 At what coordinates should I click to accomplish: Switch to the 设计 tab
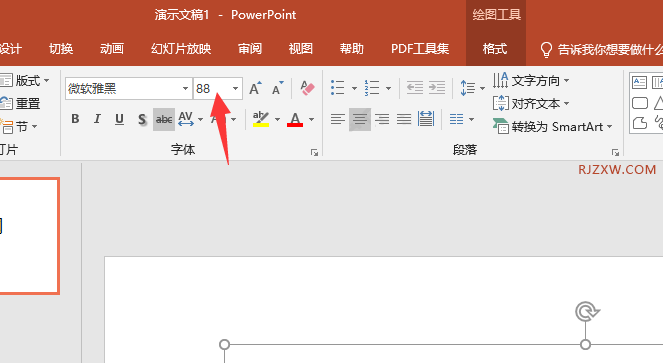point(11,49)
